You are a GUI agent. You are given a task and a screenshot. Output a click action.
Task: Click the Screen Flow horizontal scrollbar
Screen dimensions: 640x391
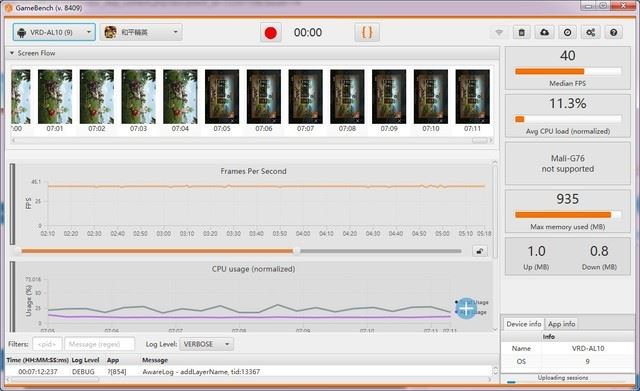(251, 140)
